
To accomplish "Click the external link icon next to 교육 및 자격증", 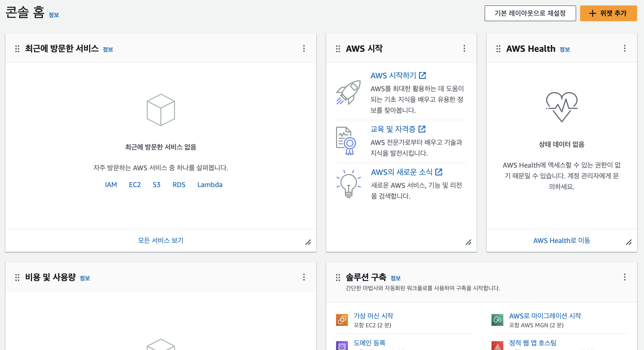I will [x=422, y=129].
